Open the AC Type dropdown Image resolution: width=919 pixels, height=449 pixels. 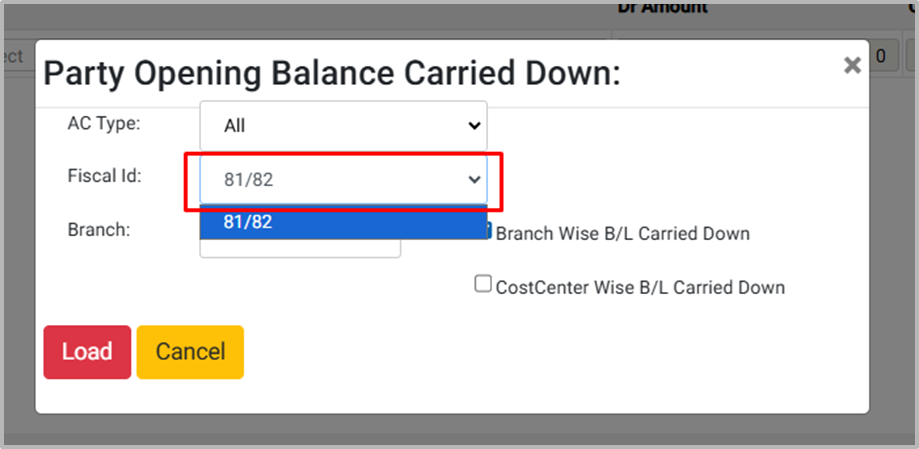coord(343,126)
